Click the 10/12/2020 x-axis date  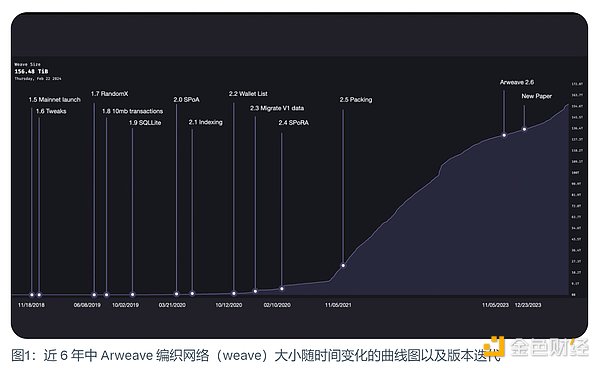pos(229,305)
